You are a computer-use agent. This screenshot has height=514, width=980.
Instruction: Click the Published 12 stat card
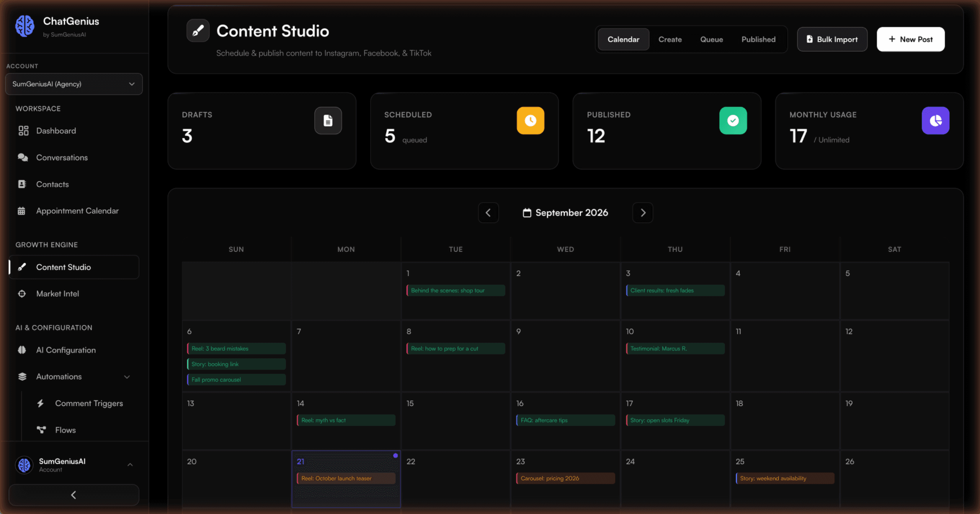[667, 131]
